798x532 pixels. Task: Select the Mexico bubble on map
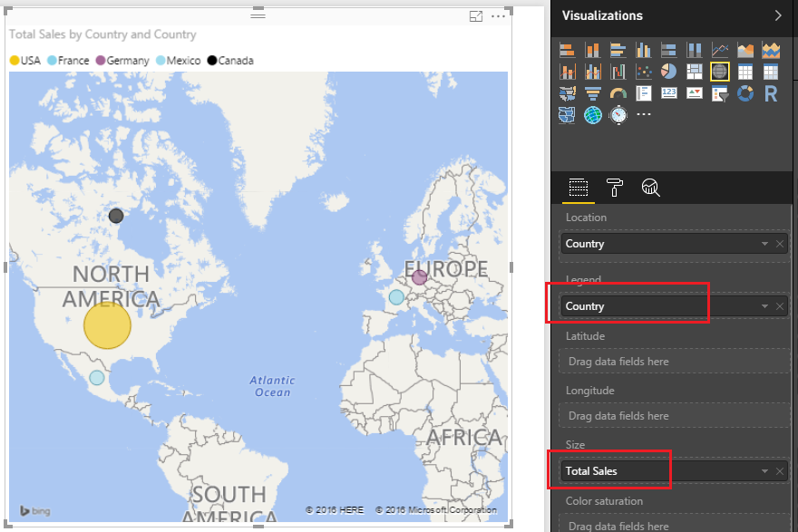click(x=97, y=378)
